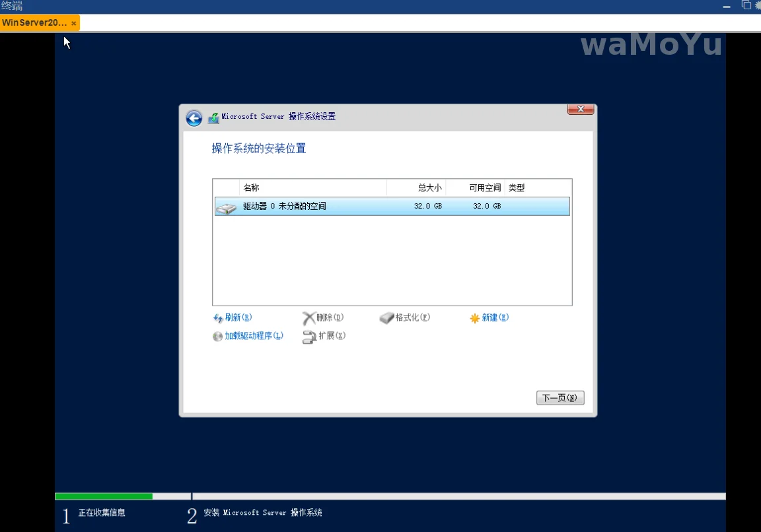Click the green installation progress bar
Viewport: 761px width, 532px height.
click(104, 496)
